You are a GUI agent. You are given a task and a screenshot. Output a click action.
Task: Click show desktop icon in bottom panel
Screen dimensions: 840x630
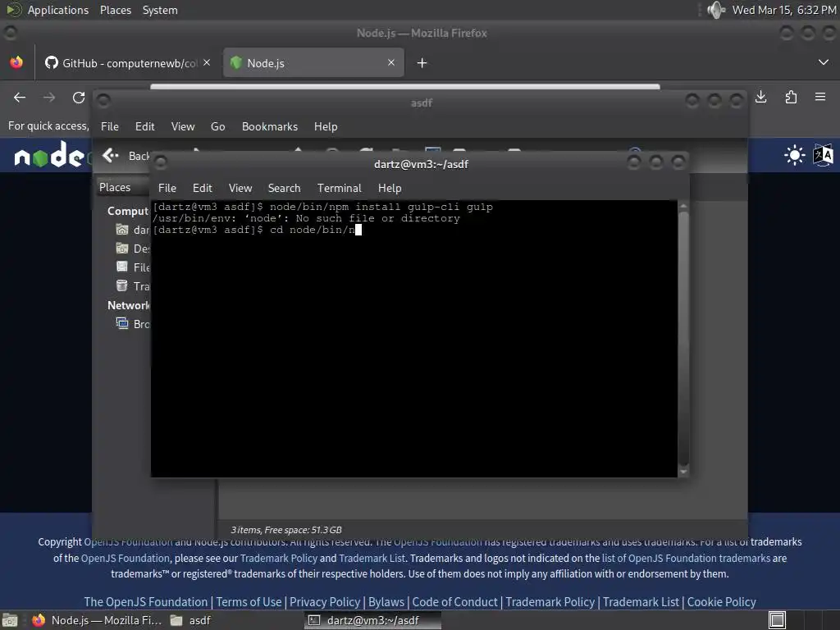point(10,620)
